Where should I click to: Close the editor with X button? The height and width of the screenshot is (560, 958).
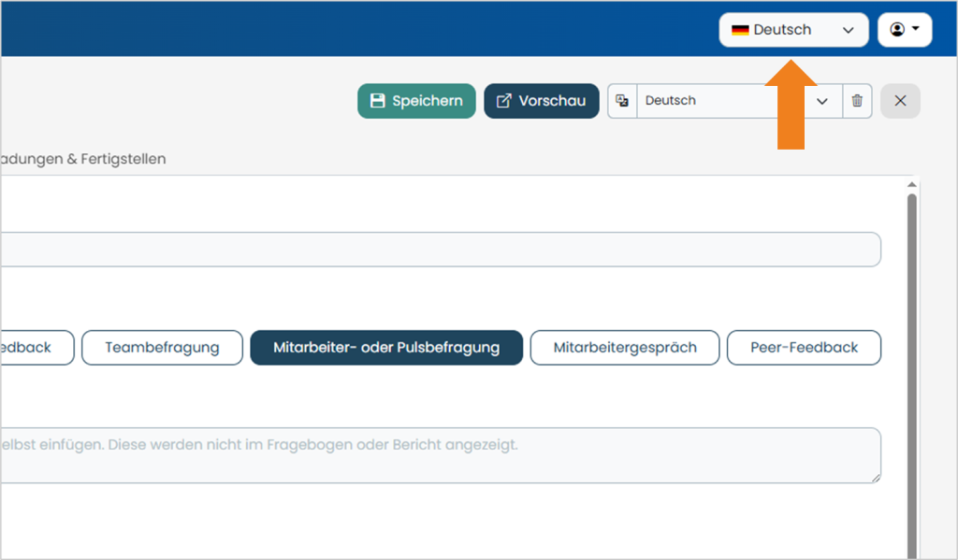pyautogui.click(x=900, y=101)
